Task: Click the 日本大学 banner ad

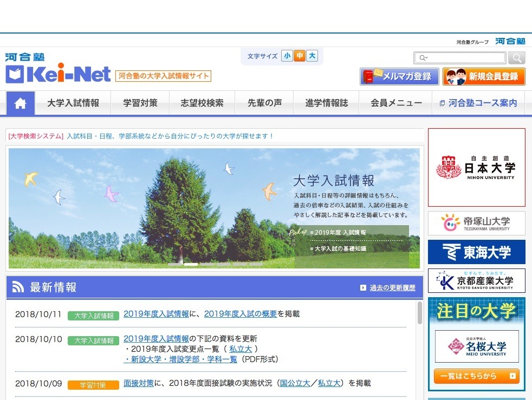Action: [476, 167]
